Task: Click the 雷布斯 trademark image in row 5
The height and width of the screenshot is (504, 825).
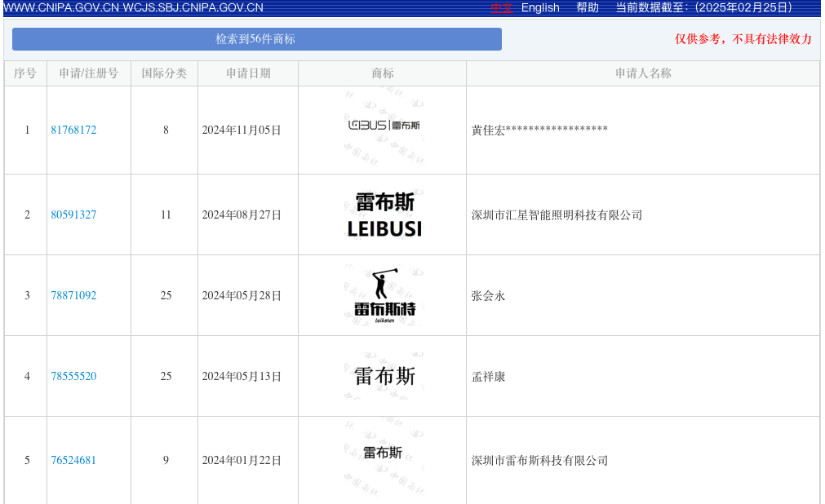Action: point(383,453)
